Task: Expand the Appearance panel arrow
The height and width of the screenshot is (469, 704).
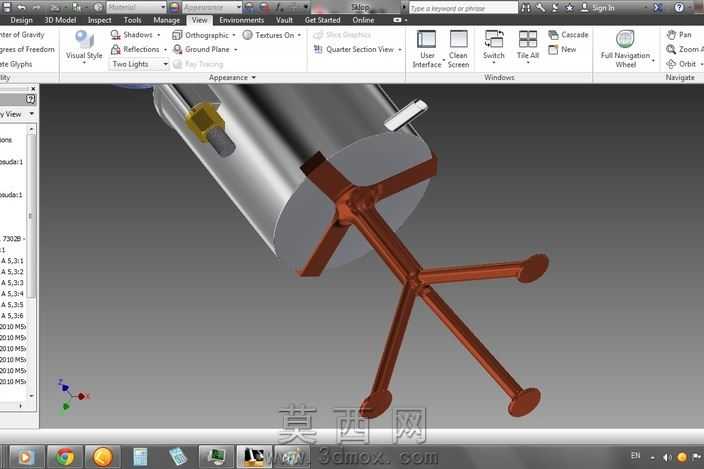Action: coord(254,78)
